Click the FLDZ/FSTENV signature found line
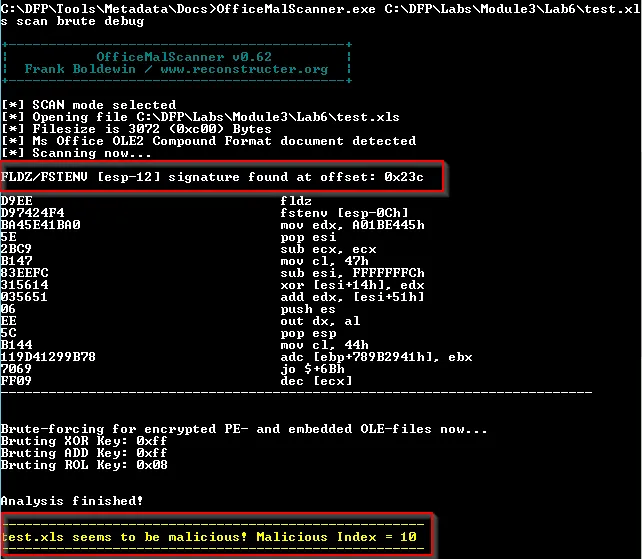 213,177
